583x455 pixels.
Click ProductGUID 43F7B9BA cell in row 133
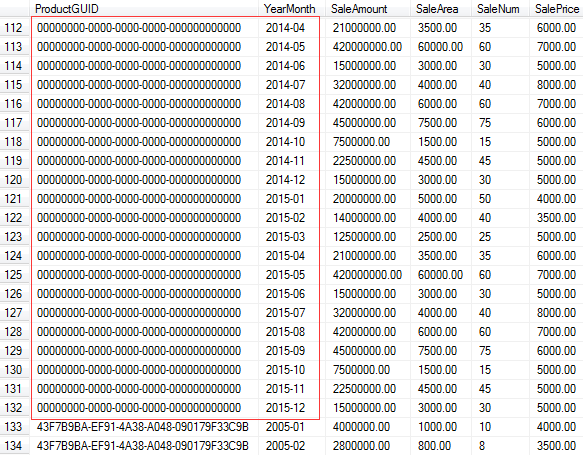[x=143, y=427]
